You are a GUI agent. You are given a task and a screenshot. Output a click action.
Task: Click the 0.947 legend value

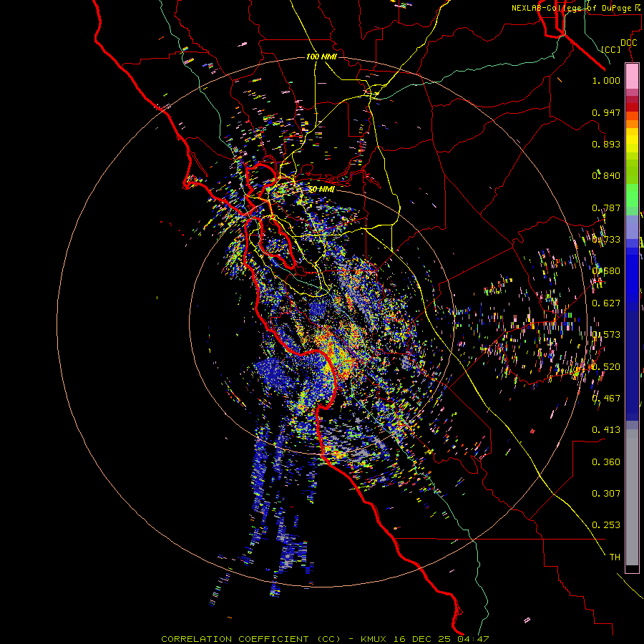(x=606, y=112)
